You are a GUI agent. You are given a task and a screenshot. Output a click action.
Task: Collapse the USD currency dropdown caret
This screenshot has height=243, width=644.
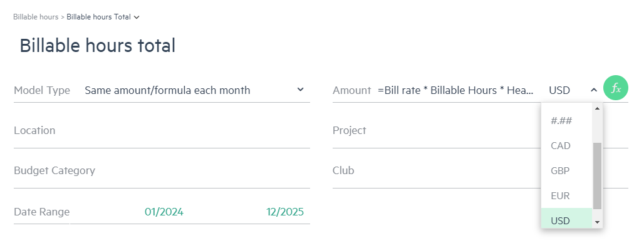click(593, 90)
